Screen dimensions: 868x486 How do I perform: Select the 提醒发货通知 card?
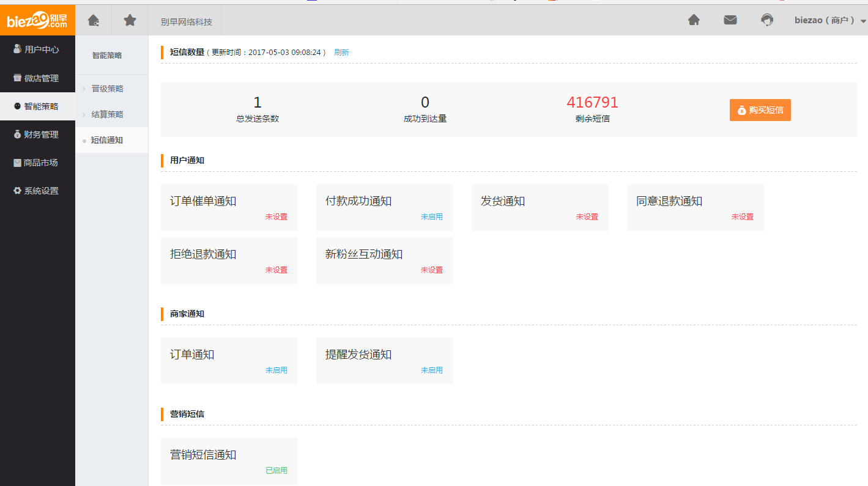pos(384,361)
